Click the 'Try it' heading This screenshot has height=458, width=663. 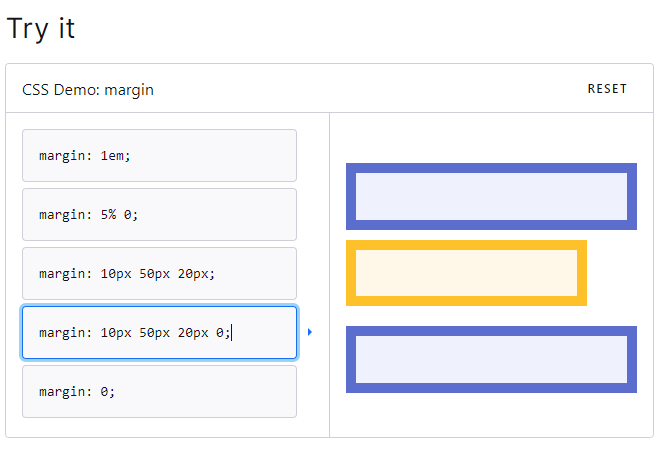click(41, 29)
